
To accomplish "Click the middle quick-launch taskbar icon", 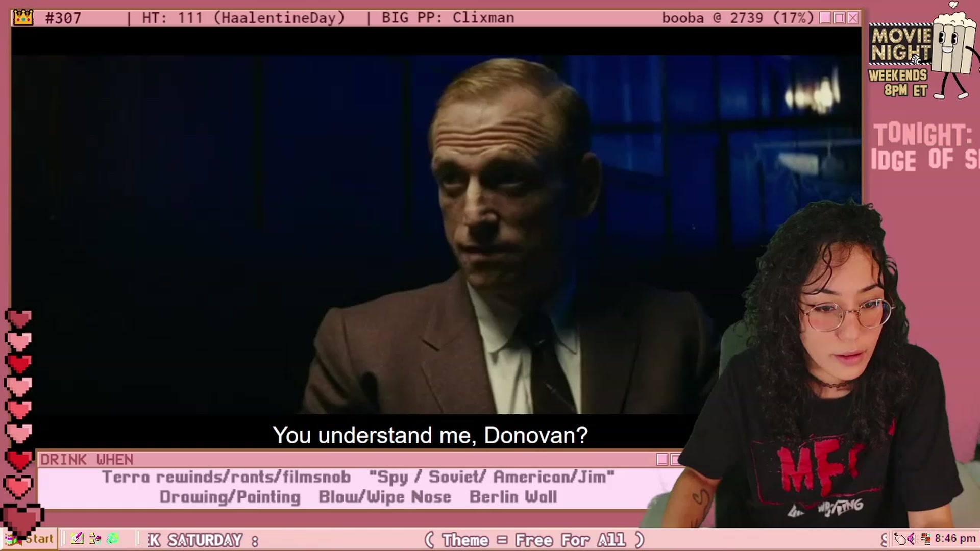I will 95,539.
